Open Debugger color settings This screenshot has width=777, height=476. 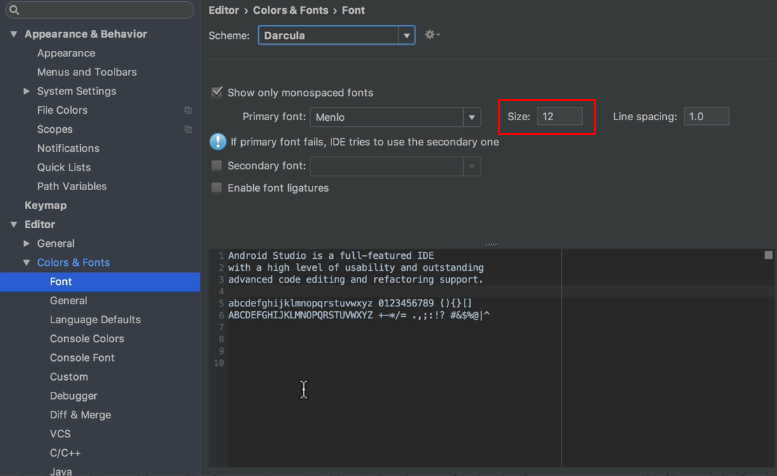73,396
